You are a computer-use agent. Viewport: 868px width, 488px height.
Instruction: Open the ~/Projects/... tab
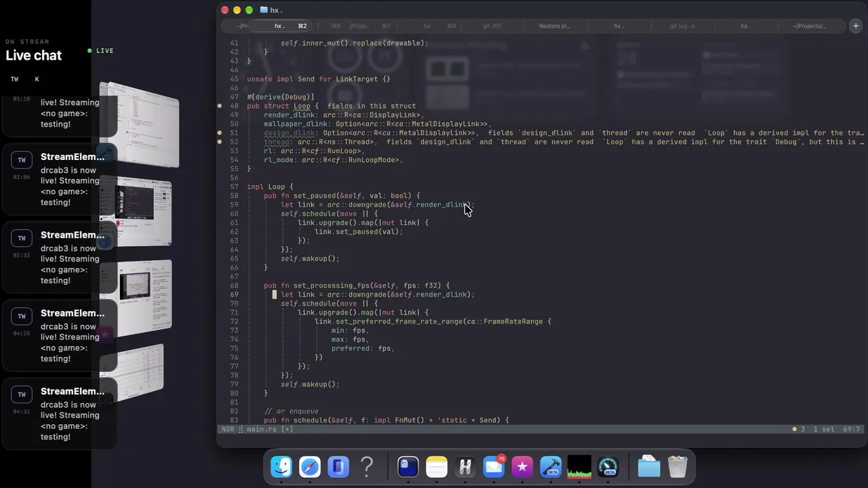pos(810,26)
